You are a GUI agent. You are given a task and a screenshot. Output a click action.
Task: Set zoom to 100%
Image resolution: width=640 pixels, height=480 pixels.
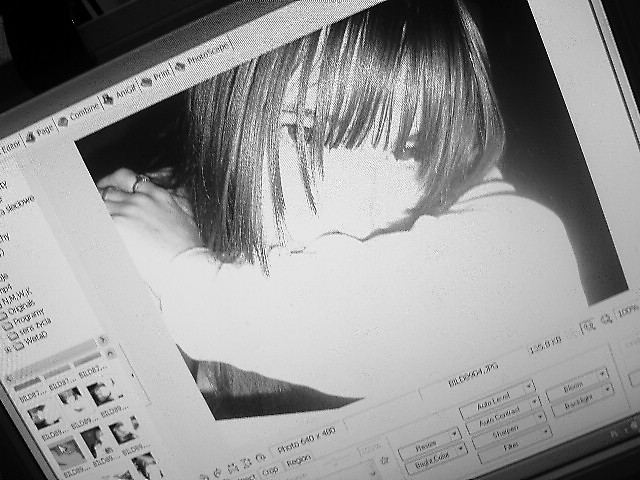coord(627,311)
